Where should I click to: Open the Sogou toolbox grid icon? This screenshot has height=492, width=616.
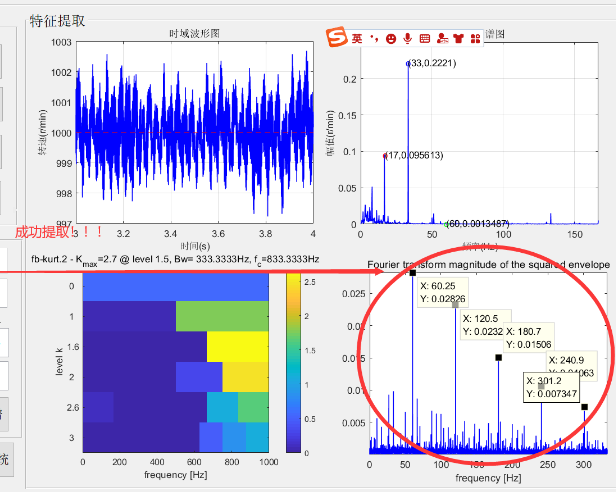tap(475, 39)
